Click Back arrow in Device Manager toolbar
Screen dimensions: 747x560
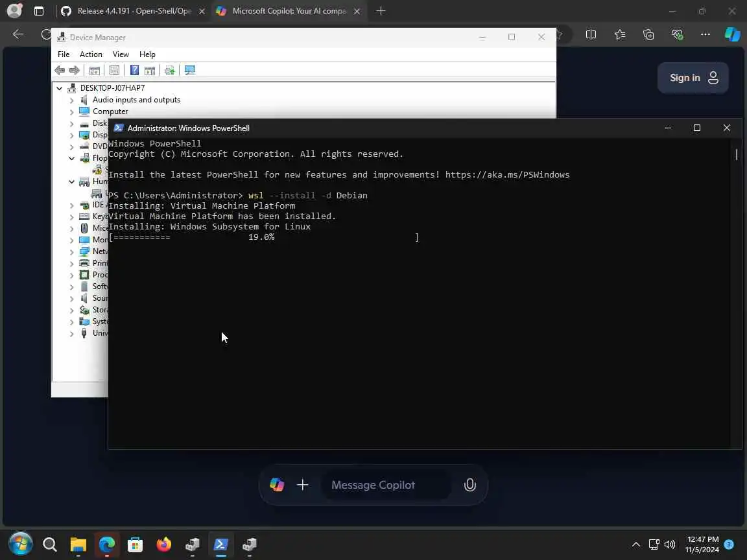(x=60, y=71)
